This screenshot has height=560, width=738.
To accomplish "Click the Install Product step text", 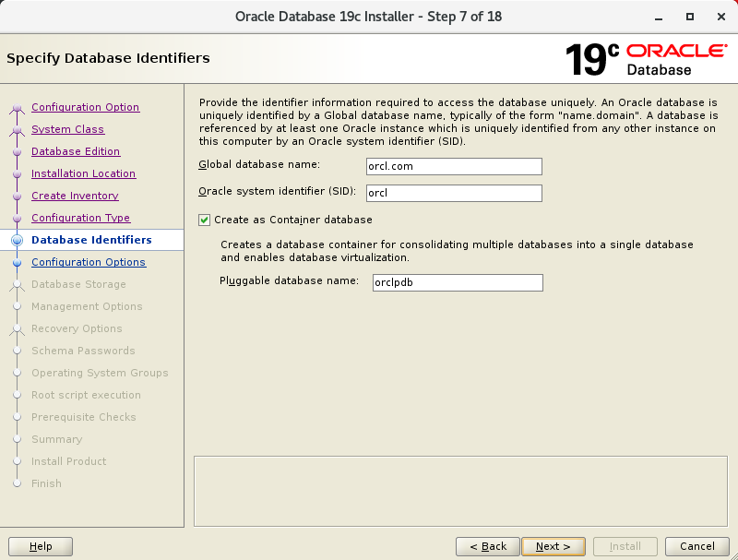I will (x=68, y=461).
